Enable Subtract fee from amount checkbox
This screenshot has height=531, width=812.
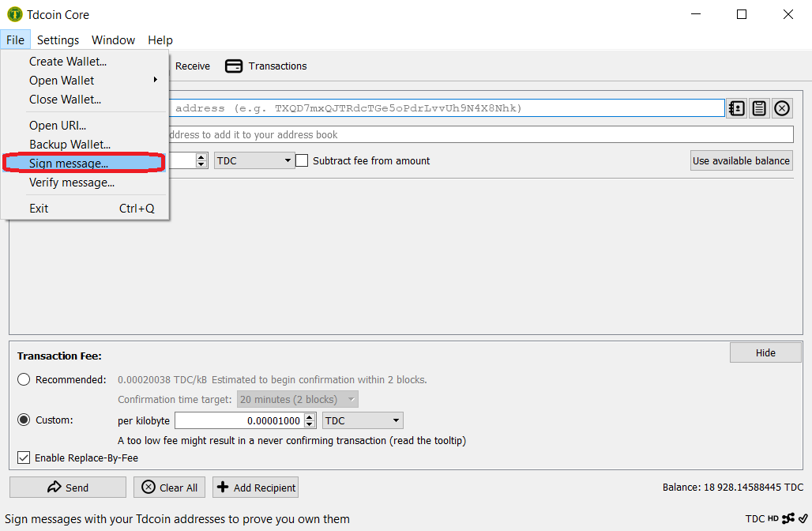[302, 160]
